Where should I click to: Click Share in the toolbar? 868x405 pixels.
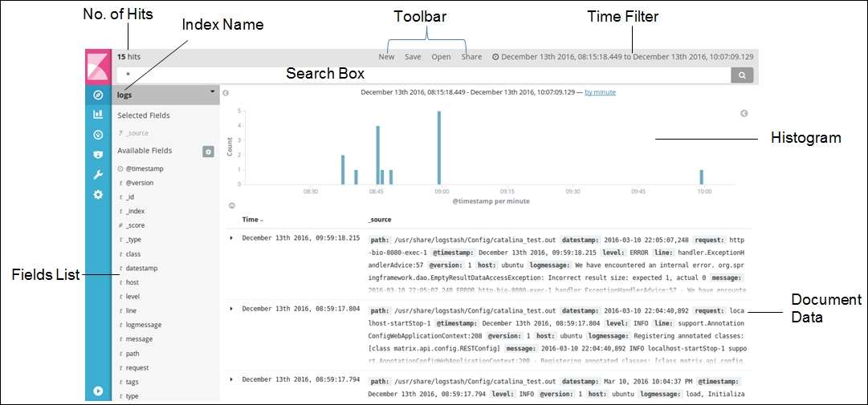[471, 57]
